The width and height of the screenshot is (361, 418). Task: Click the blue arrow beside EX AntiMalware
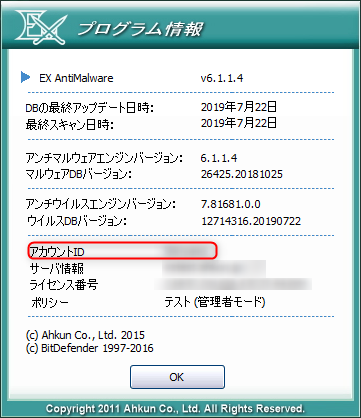25,77
